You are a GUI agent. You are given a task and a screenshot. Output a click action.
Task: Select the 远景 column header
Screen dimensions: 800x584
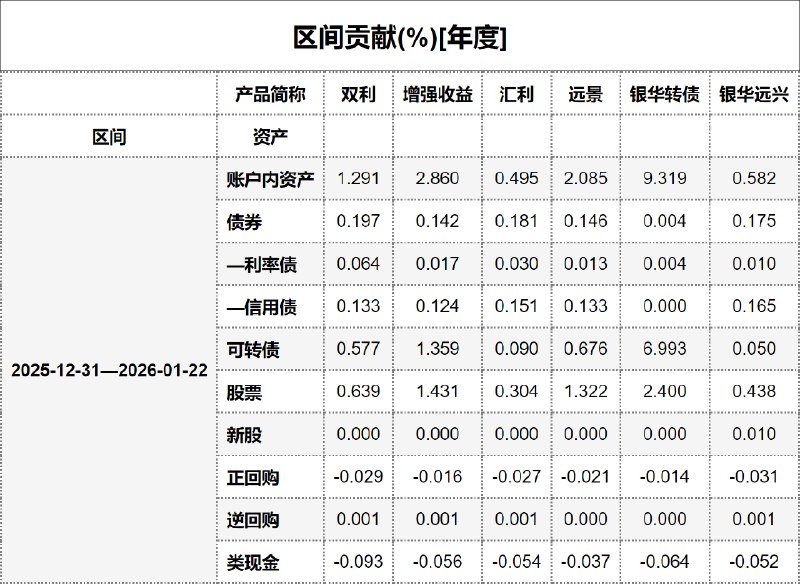(x=585, y=95)
